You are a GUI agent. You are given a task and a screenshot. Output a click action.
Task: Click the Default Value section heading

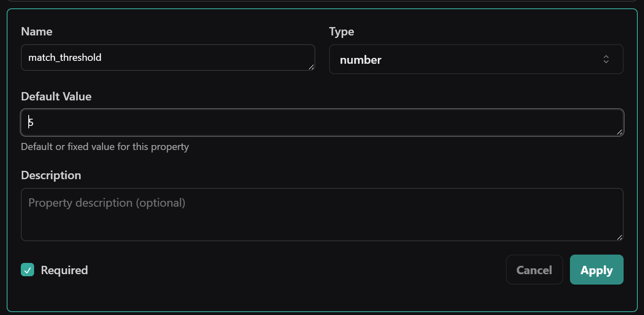pos(56,96)
